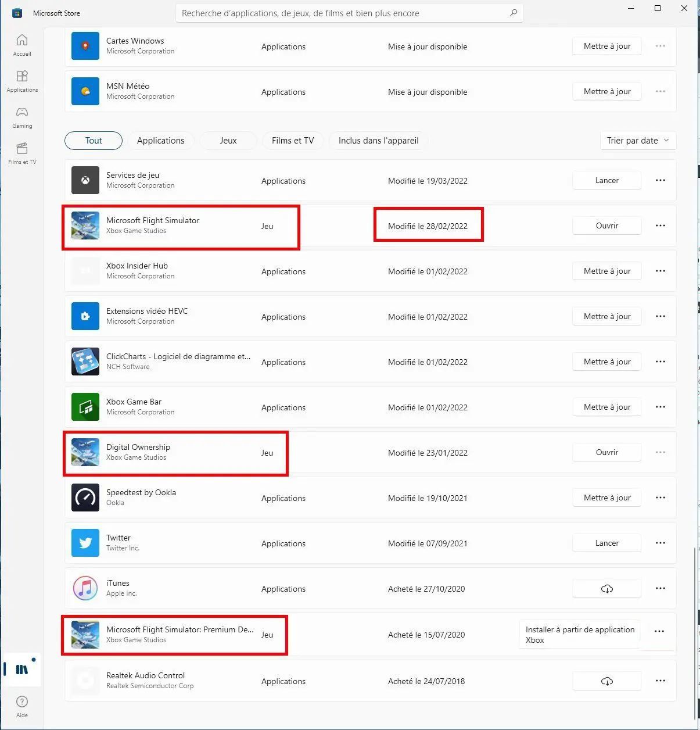This screenshot has height=730, width=700.
Task: Open Films et TV in sidebar
Action: click(x=22, y=153)
